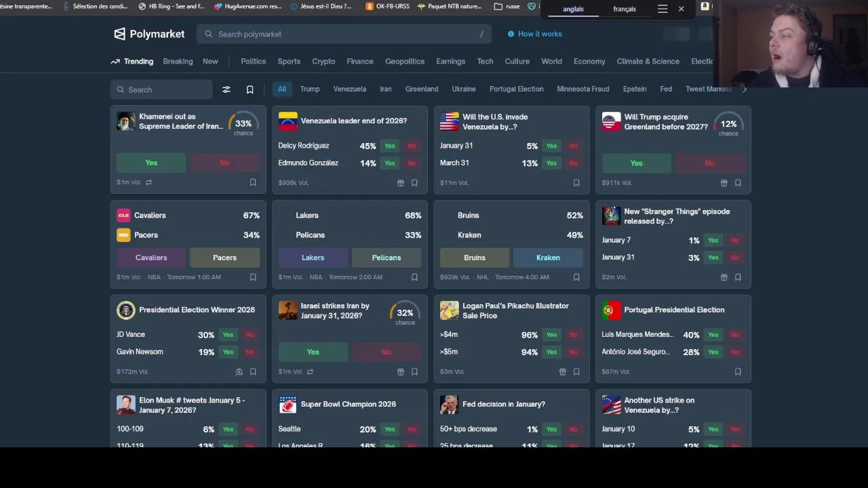
Task: Click Edmundo González outcome name
Action: coord(308,163)
